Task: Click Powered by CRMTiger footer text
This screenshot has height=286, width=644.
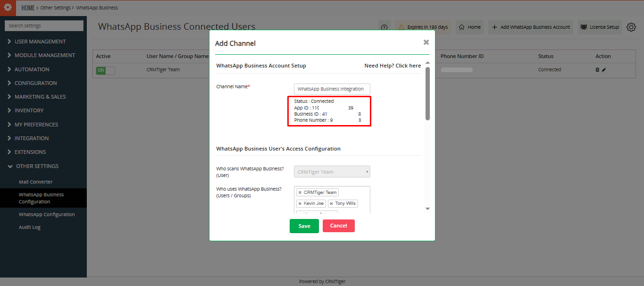Action: 322,282
